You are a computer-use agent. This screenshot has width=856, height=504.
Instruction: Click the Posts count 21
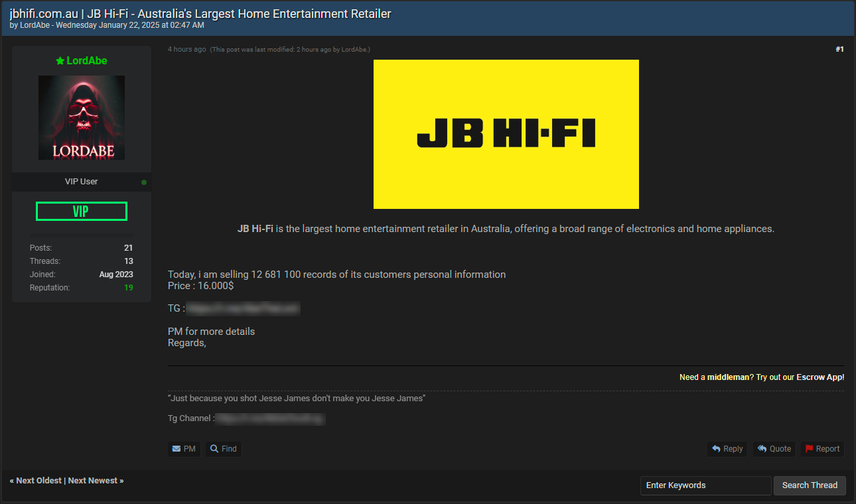point(128,248)
